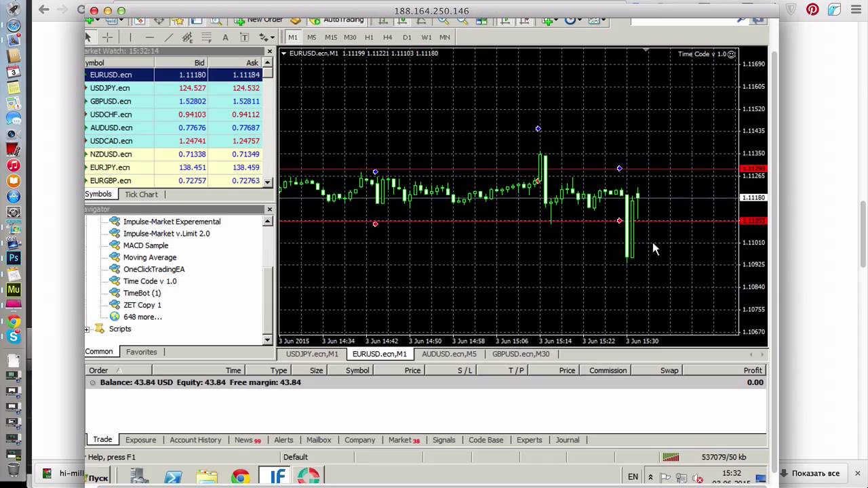868x488 pixels.
Task: Switch chart to MN timeframe
Action: click(445, 37)
